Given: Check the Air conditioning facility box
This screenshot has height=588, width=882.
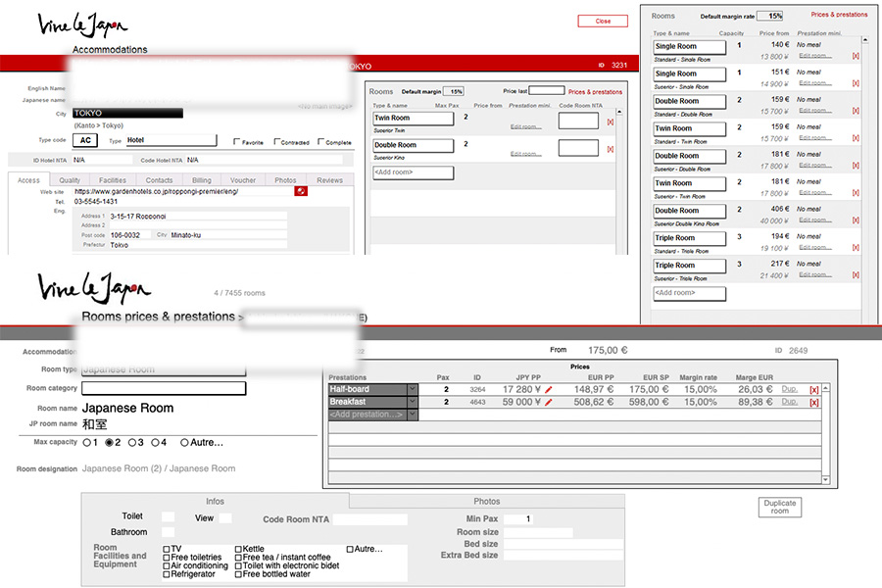Looking at the screenshot, I should [x=167, y=565].
